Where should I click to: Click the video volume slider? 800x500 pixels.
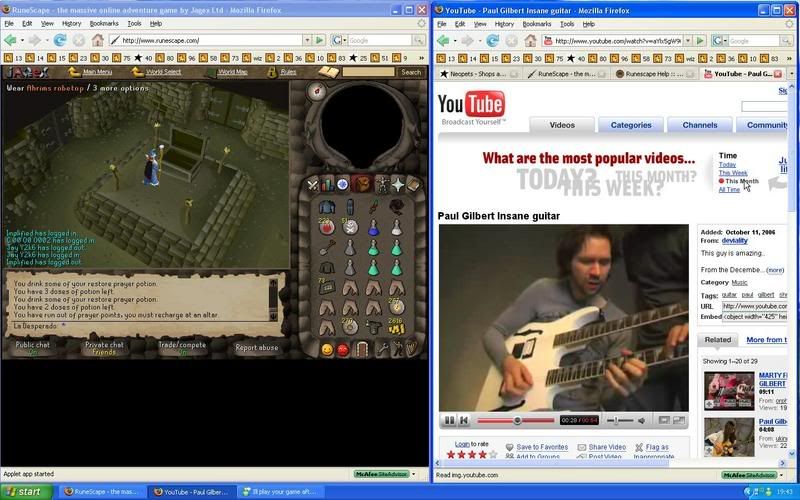(x=617, y=420)
